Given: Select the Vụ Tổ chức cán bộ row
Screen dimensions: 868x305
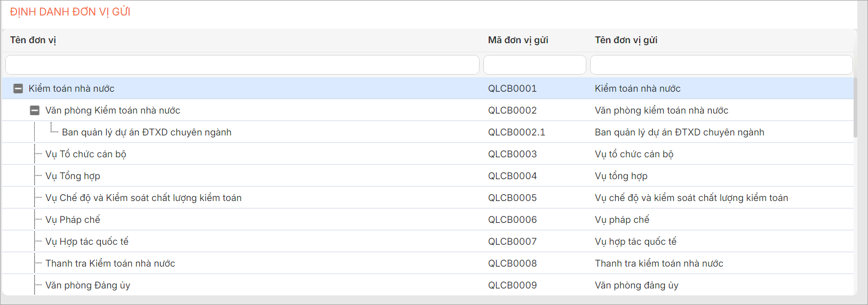Looking at the screenshot, I should tap(85, 154).
